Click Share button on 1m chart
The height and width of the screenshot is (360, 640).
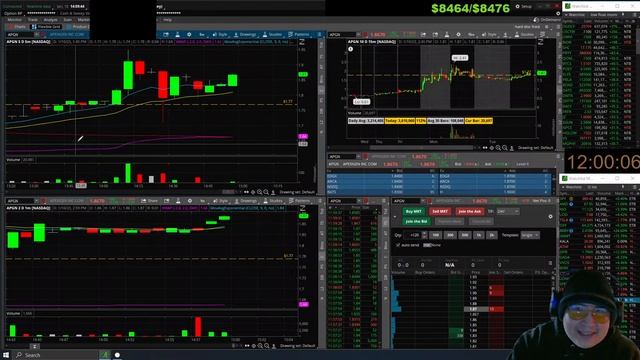[149, 201]
